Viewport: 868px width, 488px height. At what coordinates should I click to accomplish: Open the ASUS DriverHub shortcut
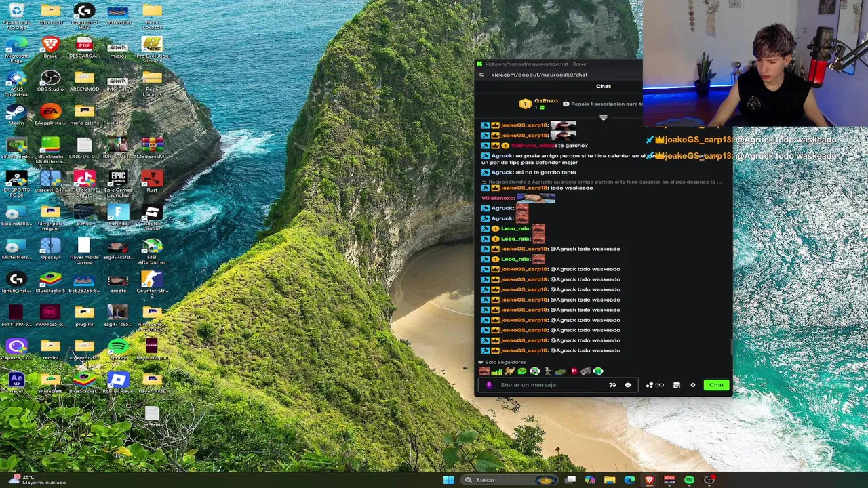16,83
